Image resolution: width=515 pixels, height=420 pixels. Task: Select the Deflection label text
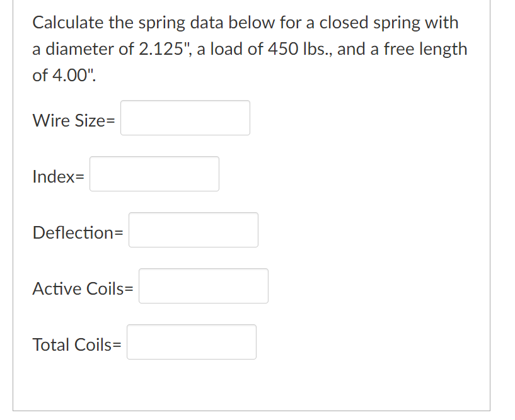click(74, 232)
